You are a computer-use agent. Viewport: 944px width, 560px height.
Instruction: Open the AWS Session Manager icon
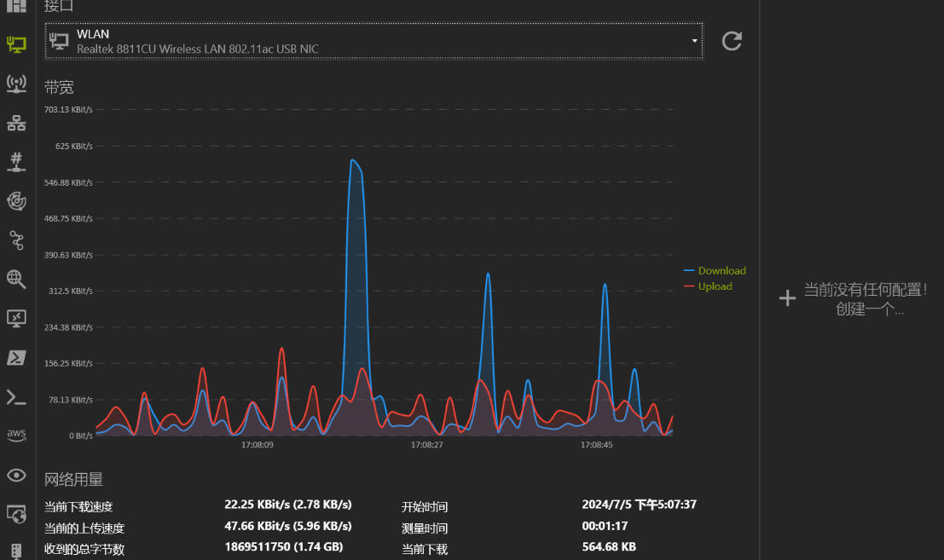point(16,436)
